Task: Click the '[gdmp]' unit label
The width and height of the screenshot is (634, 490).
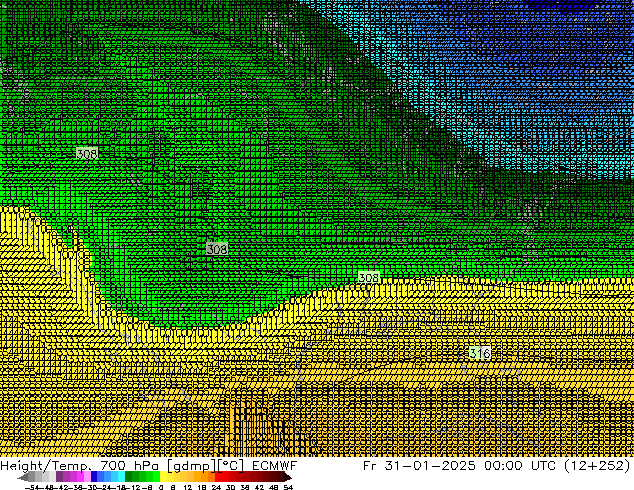Action: [192, 466]
